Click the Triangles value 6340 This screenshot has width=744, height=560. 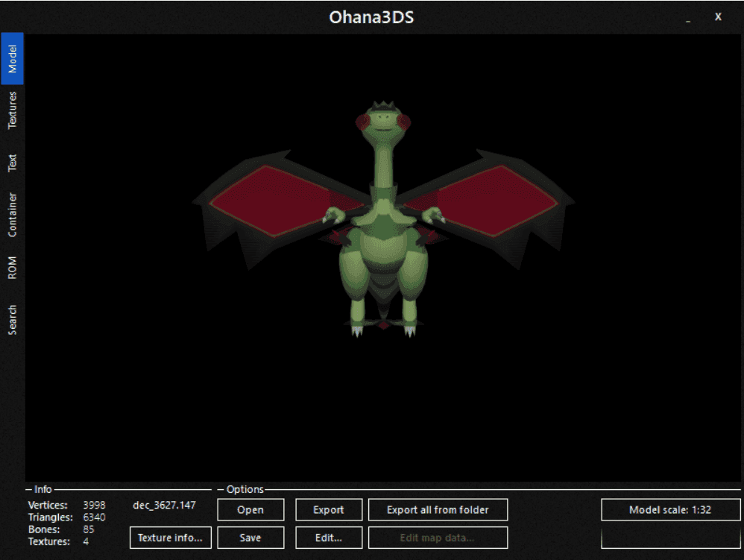pyautogui.click(x=94, y=517)
